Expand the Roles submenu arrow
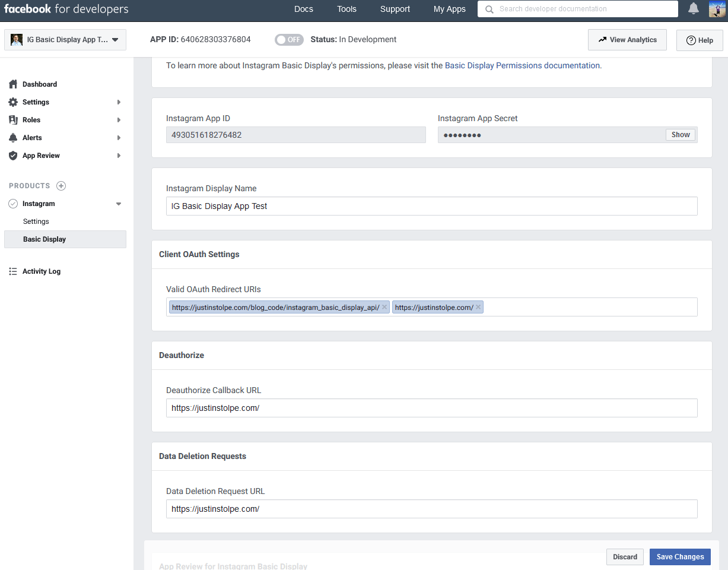This screenshot has height=570, width=728. 119,120
